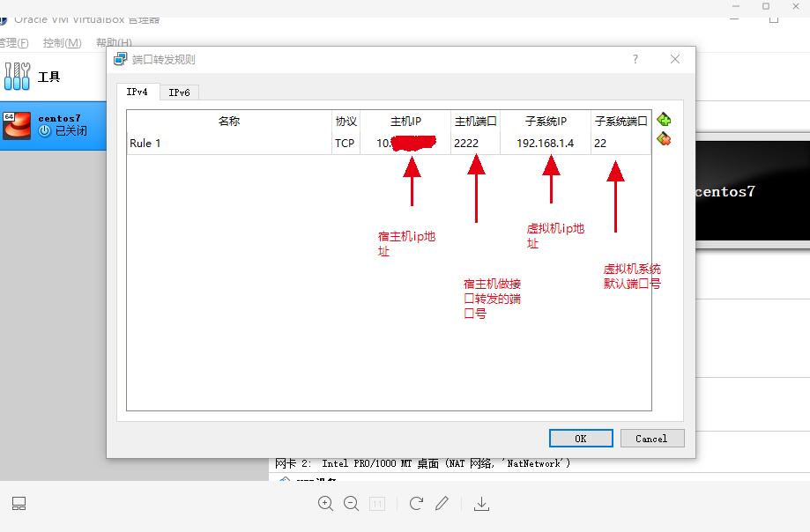Click the 1:1 actual-size icon
The image size is (810, 532).
(x=377, y=503)
